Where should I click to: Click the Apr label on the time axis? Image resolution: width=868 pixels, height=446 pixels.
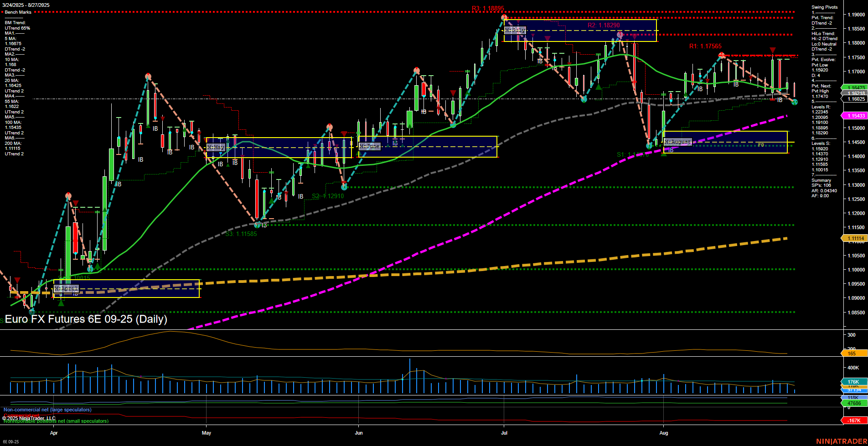coord(54,433)
